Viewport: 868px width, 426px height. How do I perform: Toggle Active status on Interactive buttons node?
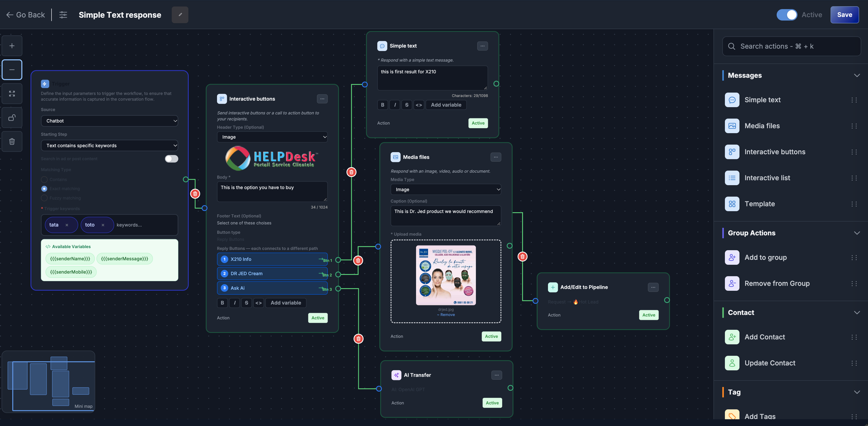coord(318,318)
